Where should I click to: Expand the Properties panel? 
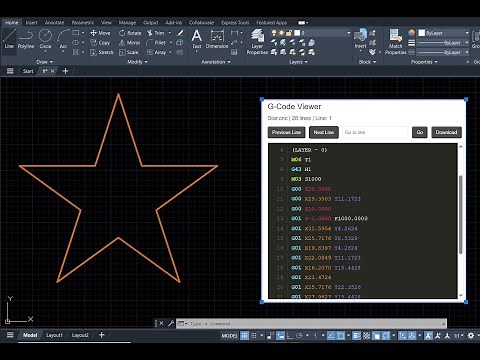(424, 62)
